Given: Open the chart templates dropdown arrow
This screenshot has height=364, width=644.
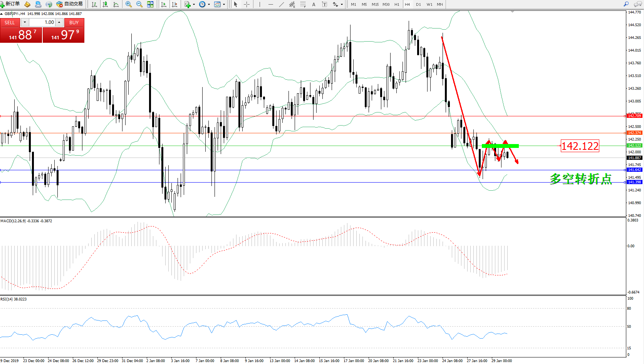Looking at the screenshot, I should (224, 5).
